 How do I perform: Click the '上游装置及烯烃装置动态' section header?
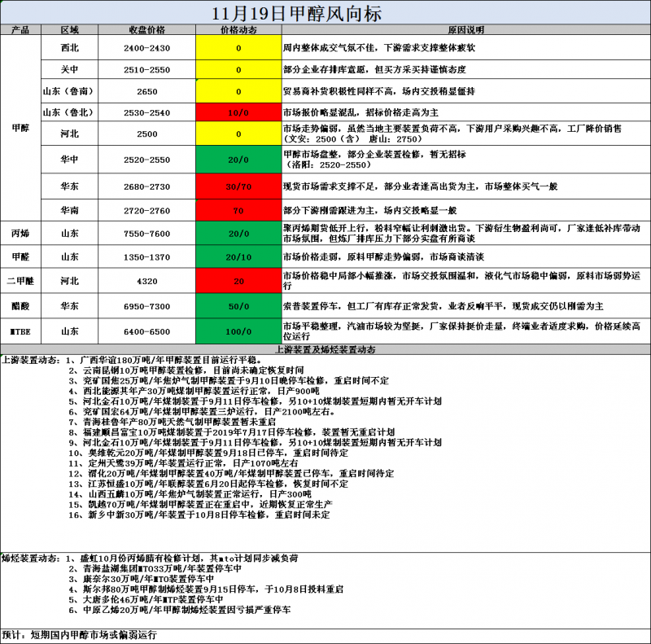(x=325, y=349)
